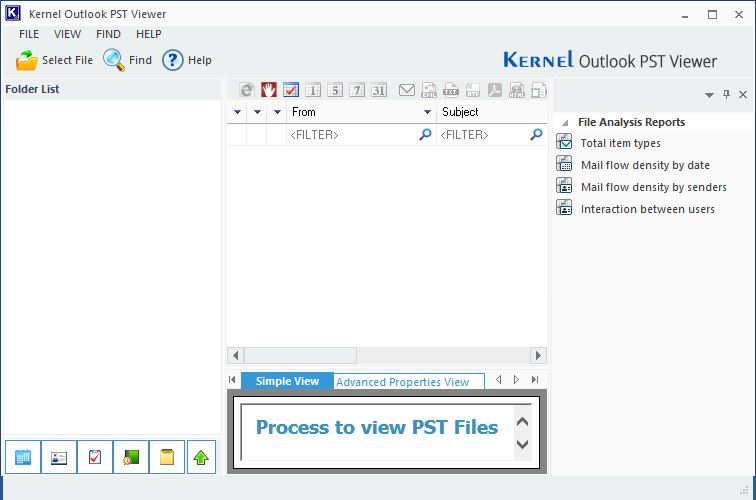
Task: Click the envelope MSG save icon
Action: click(406, 90)
